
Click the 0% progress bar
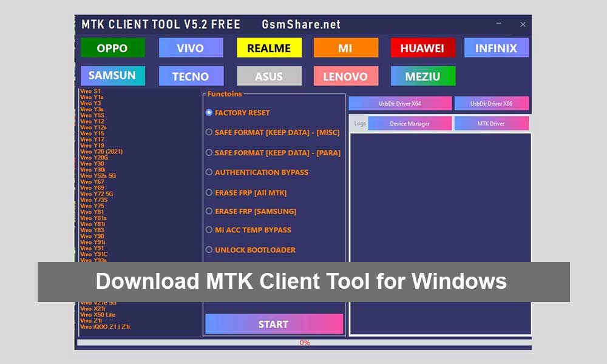coord(304,342)
